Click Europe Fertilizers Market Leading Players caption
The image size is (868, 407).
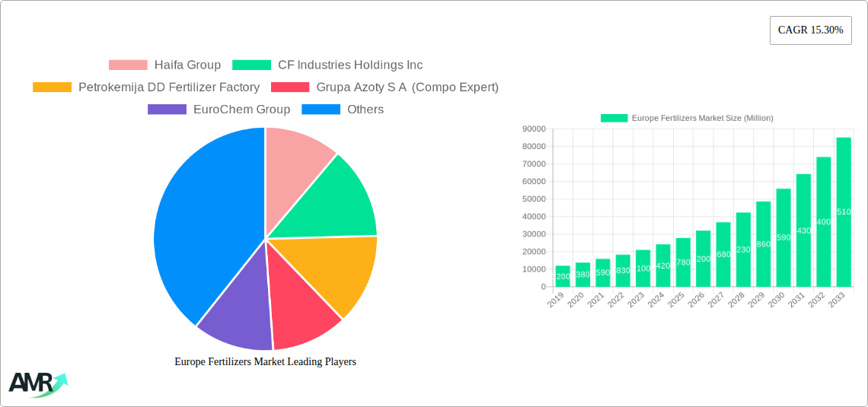265,362
